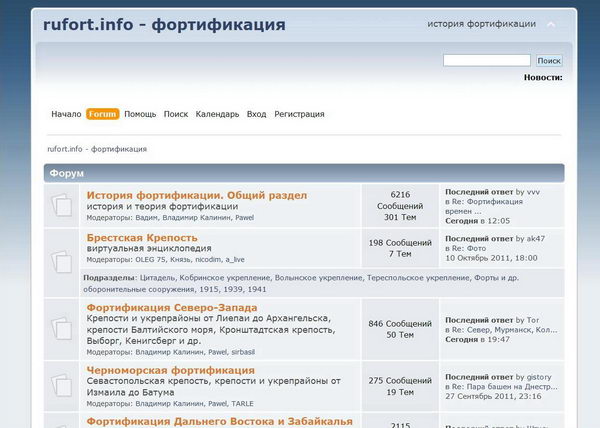Open the 1915 sub-board
This screenshot has width=600, height=428.
tap(209, 289)
